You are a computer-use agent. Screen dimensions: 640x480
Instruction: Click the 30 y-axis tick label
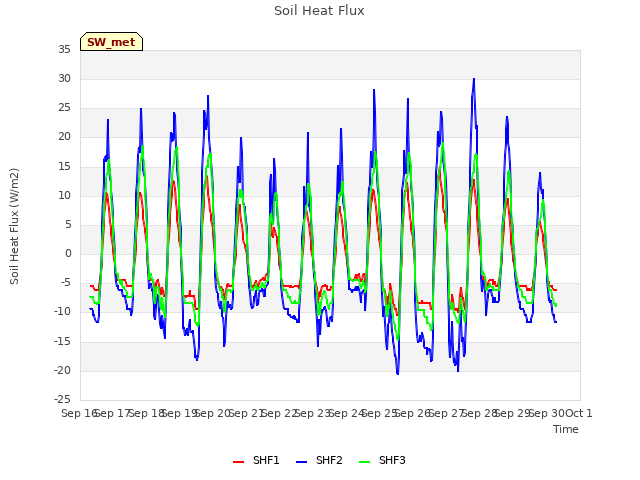(64, 78)
